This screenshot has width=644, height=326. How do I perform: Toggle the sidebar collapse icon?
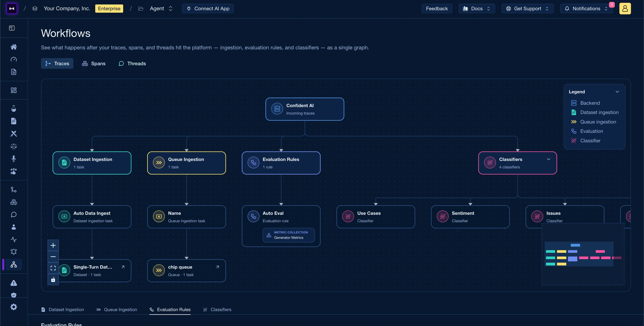12,28
